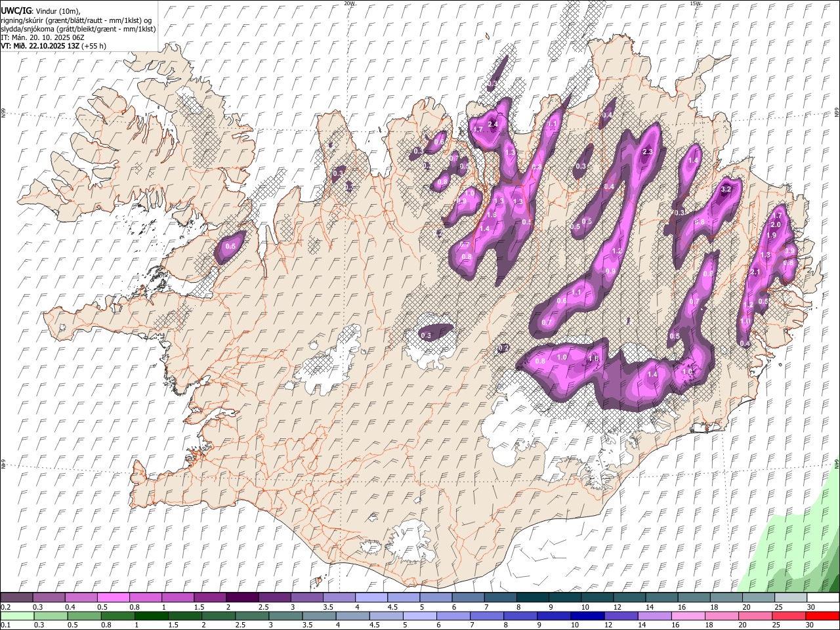This screenshot has width=840, height=630.
Task: Click the 'rigning/skúrir' legend description line
Action: 76,20
